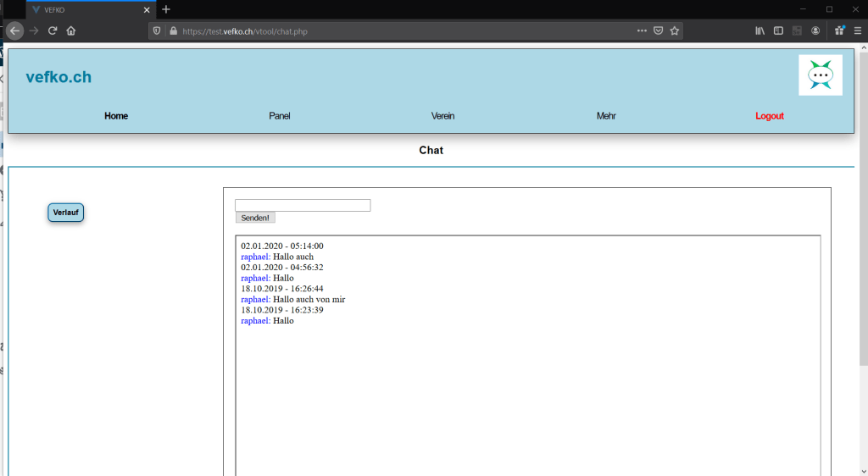This screenshot has height=476, width=868.
Task: Click the Firefox account icon
Action: tap(815, 30)
